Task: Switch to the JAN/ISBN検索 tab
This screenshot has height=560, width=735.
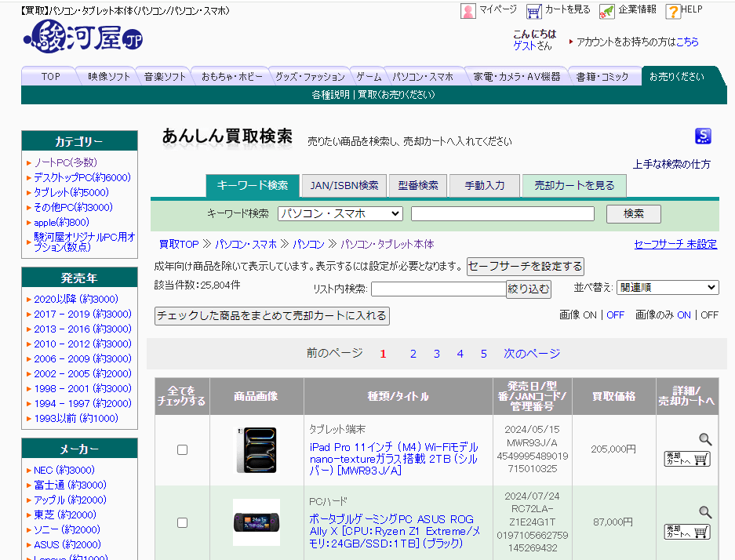Action: pos(344,186)
